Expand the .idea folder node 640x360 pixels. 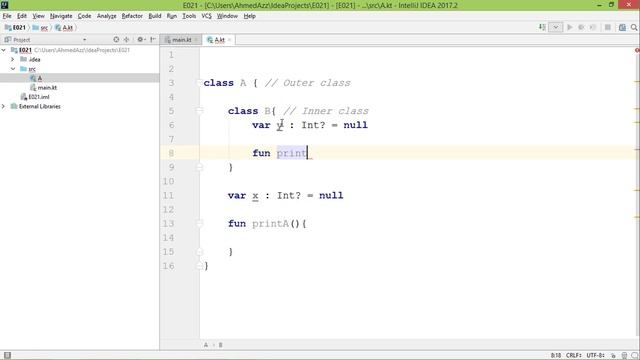coord(13,59)
